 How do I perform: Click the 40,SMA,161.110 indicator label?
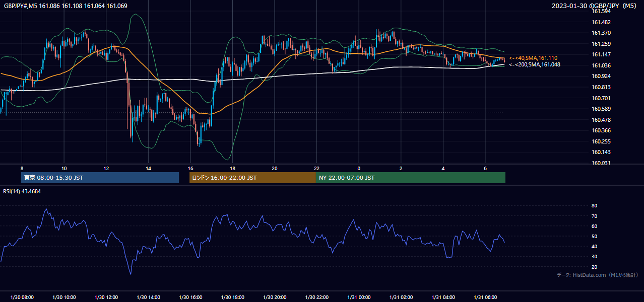pyautogui.click(x=533, y=58)
